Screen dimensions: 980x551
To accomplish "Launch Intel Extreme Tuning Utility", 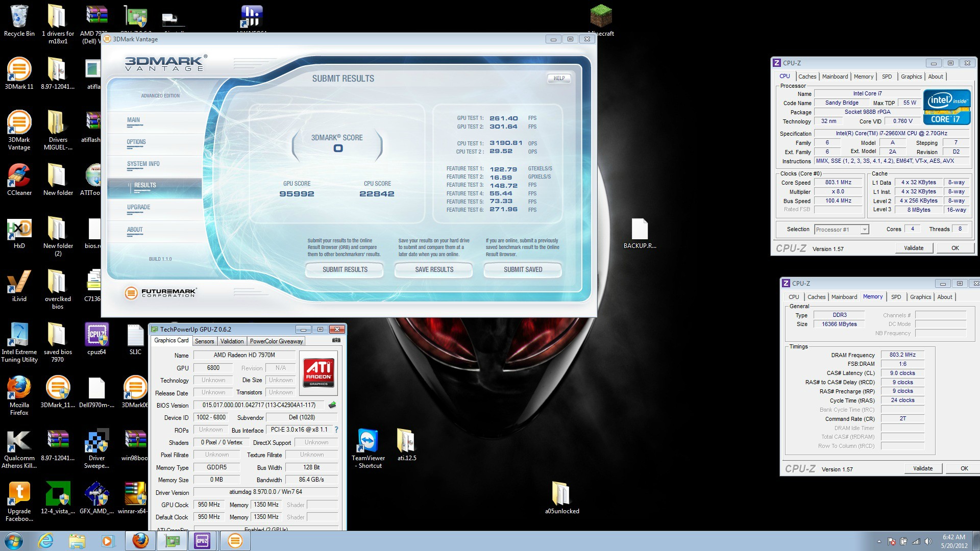I will click(x=19, y=342).
